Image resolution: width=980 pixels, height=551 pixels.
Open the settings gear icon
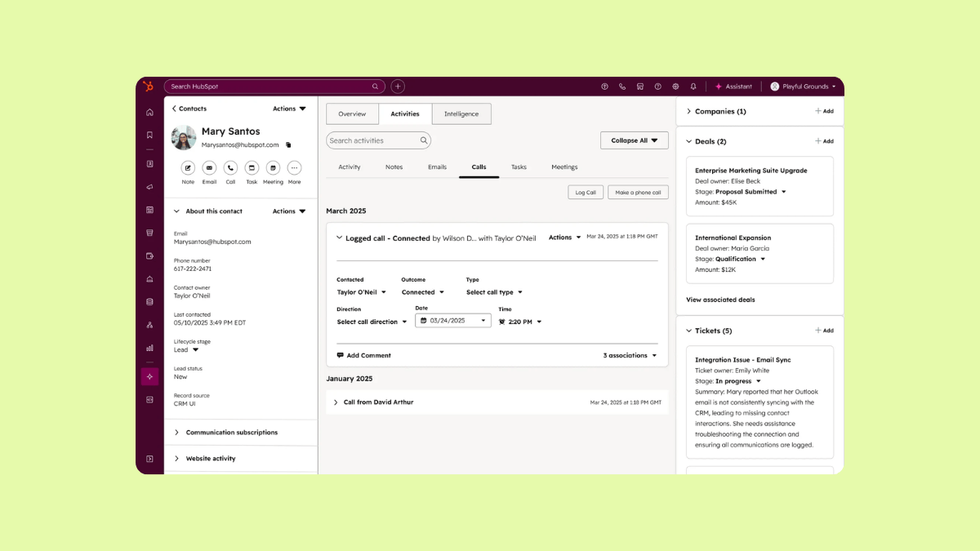coord(675,87)
